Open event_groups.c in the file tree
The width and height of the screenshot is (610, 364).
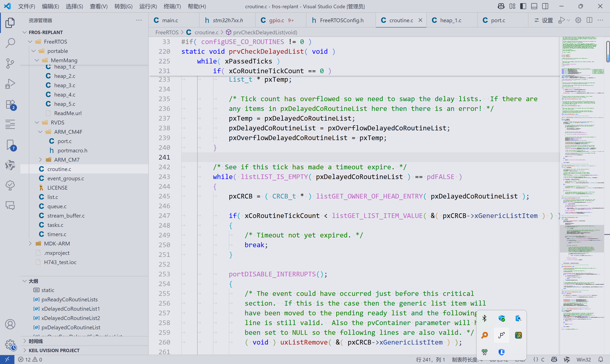click(x=65, y=178)
